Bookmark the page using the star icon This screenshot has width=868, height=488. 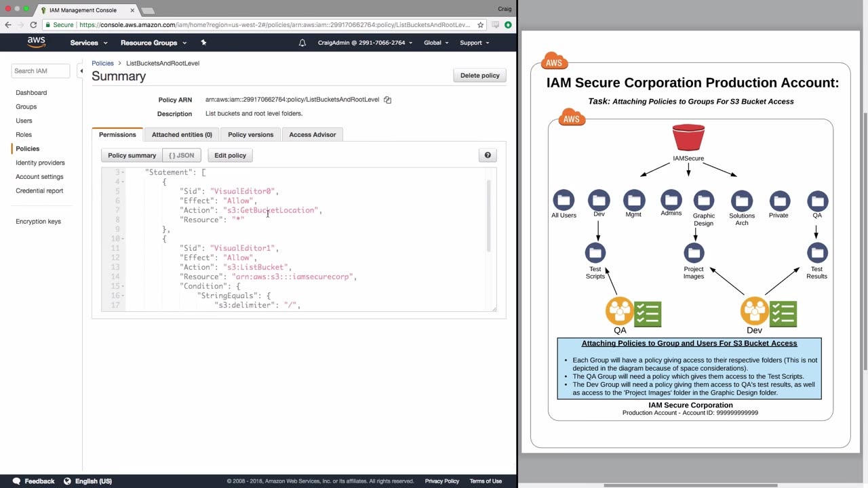[480, 25]
